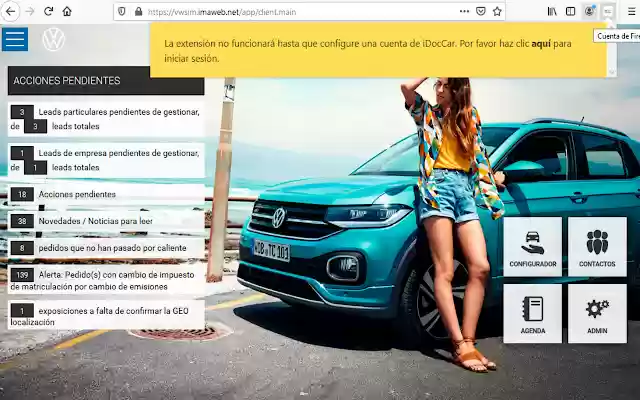Screen dimensions: 640x400
Task: Click the 8 pedidos count badge
Action: pyautogui.click(x=22, y=248)
